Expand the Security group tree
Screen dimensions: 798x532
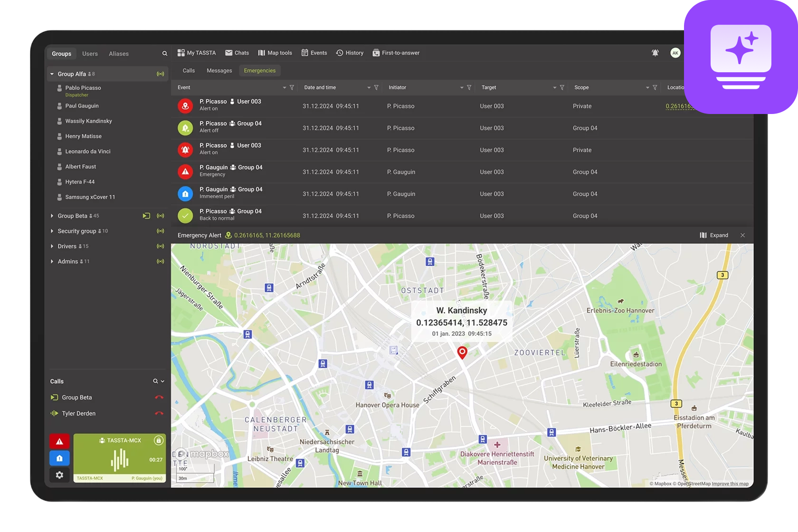coord(52,231)
